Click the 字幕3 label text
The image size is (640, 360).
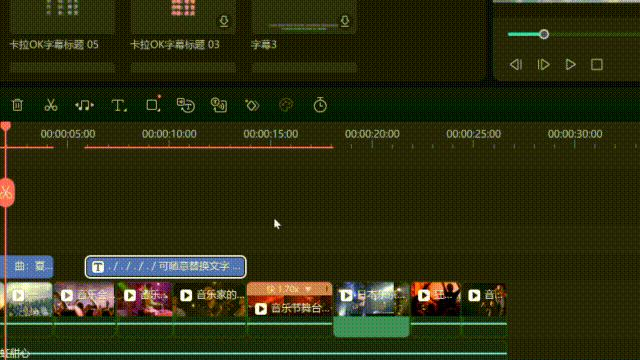click(264, 44)
